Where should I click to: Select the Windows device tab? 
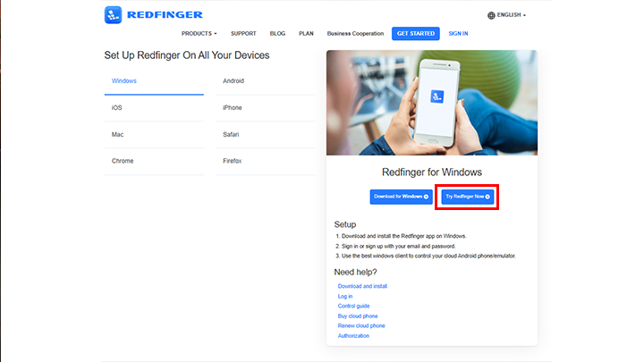154,81
